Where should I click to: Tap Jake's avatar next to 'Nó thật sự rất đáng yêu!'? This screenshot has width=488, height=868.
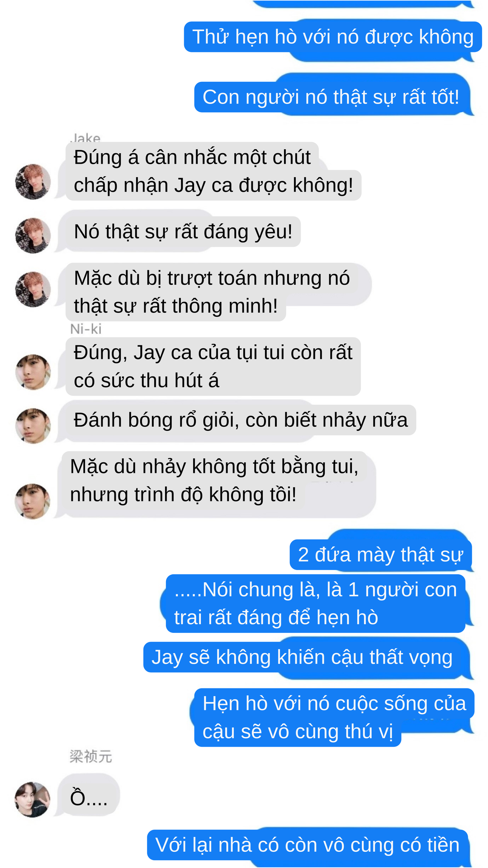pyautogui.click(x=33, y=236)
